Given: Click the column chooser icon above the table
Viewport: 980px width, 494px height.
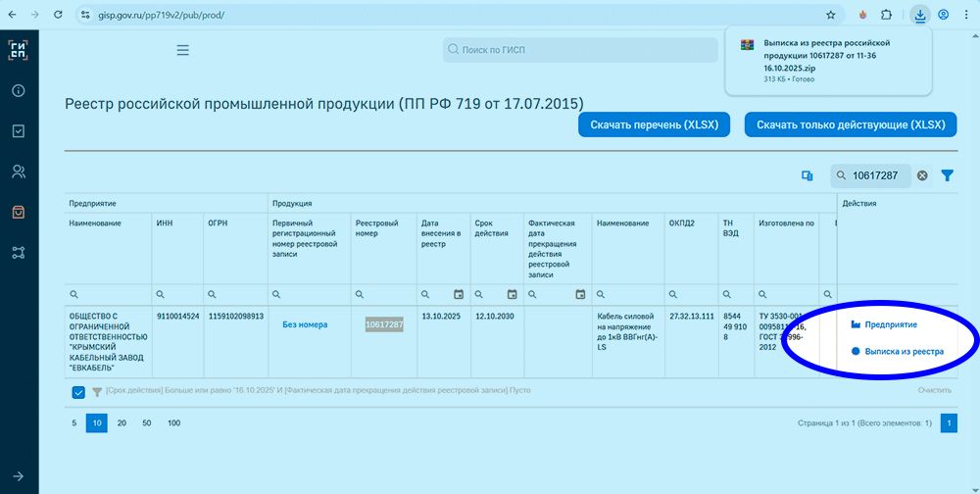Looking at the screenshot, I should [808, 175].
